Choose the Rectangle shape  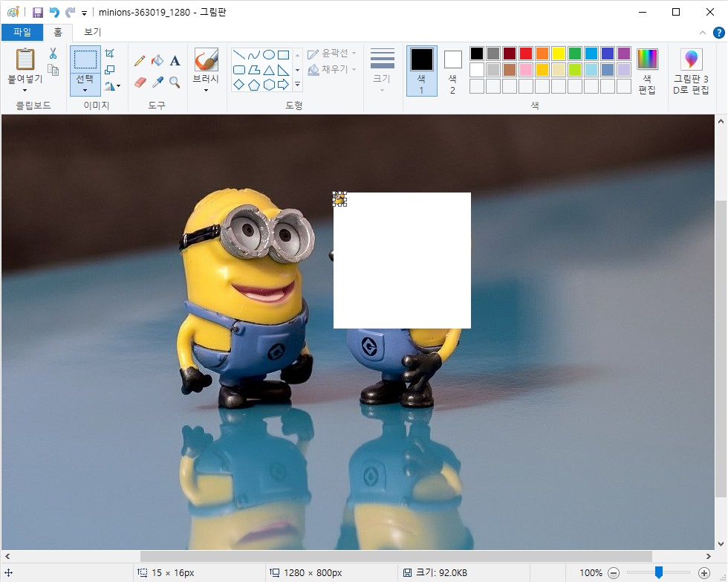tap(283, 55)
